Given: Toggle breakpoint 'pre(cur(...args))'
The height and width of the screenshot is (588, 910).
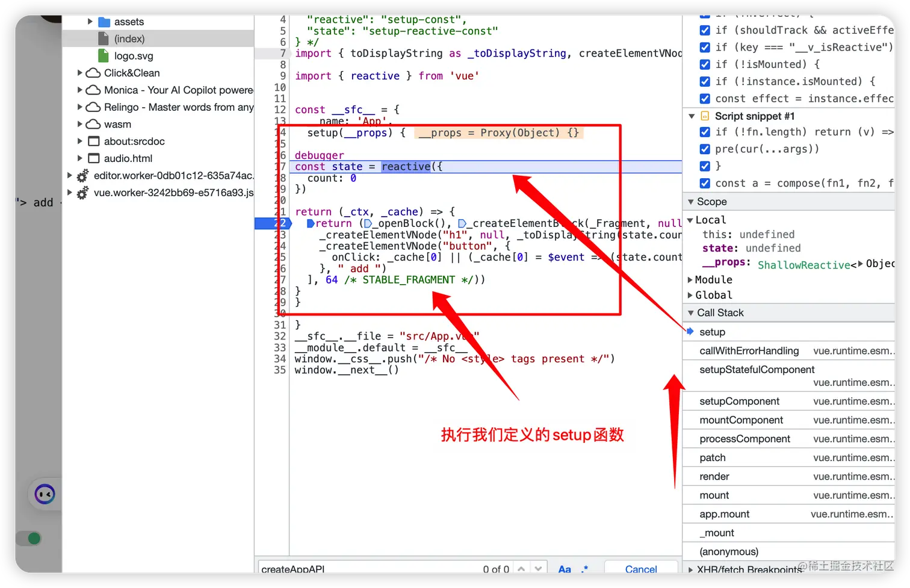Looking at the screenshot, I should coord(705,149).
